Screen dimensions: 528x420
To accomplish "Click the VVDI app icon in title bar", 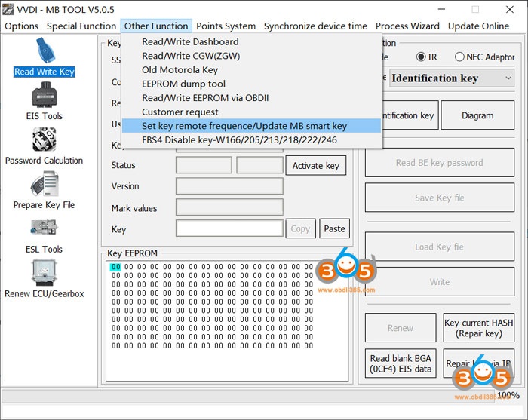I will coord(8,9).
